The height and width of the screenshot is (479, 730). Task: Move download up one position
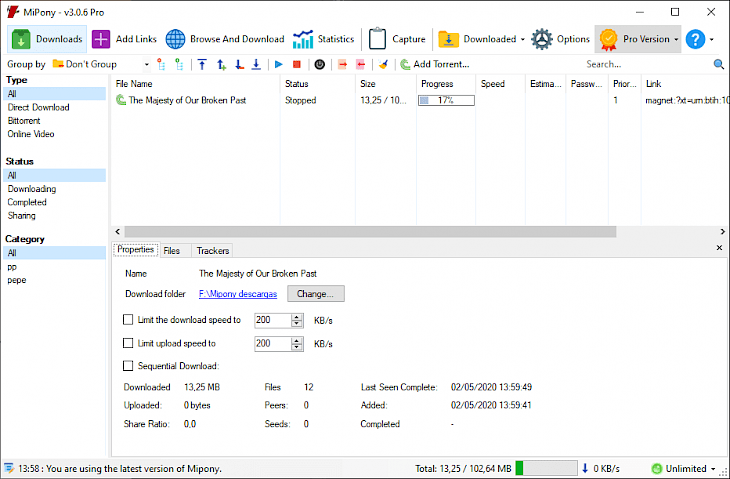(221, 64)
